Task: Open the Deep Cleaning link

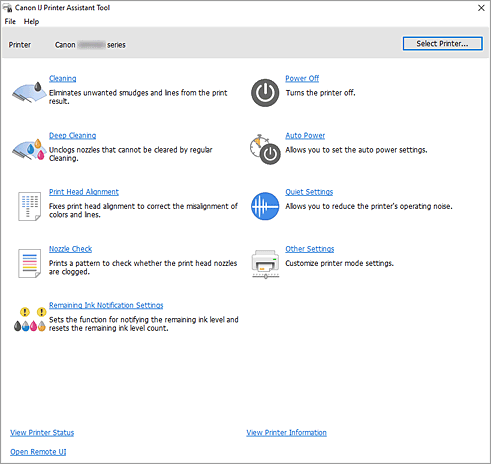Action: click(73, 135)
